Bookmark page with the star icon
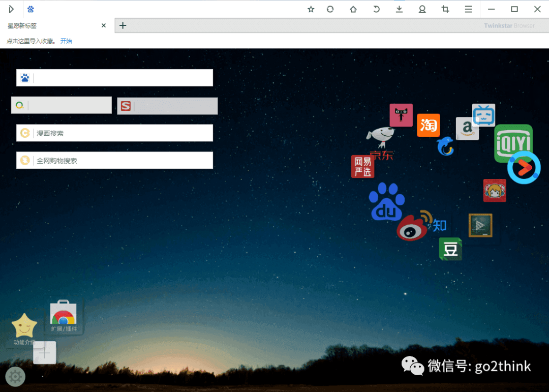Viewport: 549px width, 392px height. tap(311, 9)
